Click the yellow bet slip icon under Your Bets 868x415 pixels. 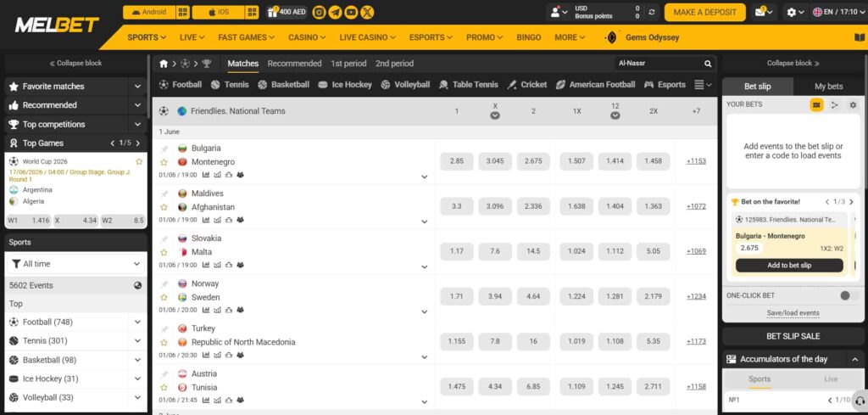click(x=816, y=104)
